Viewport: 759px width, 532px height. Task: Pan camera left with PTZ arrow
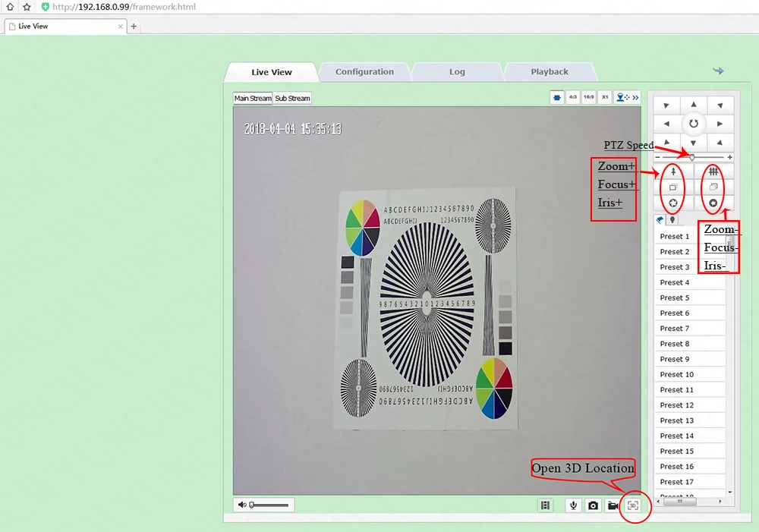[x=666, y=124]
